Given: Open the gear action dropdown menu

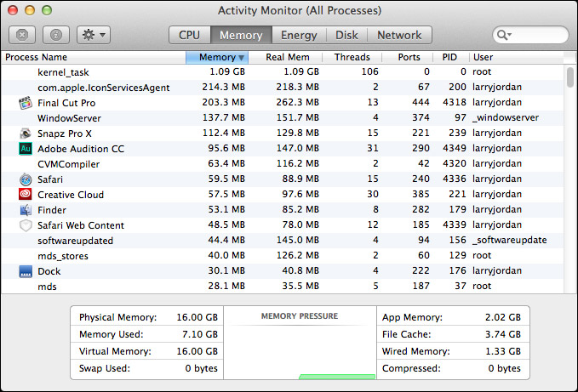Looking at the screenshot, I should (94, 35).
